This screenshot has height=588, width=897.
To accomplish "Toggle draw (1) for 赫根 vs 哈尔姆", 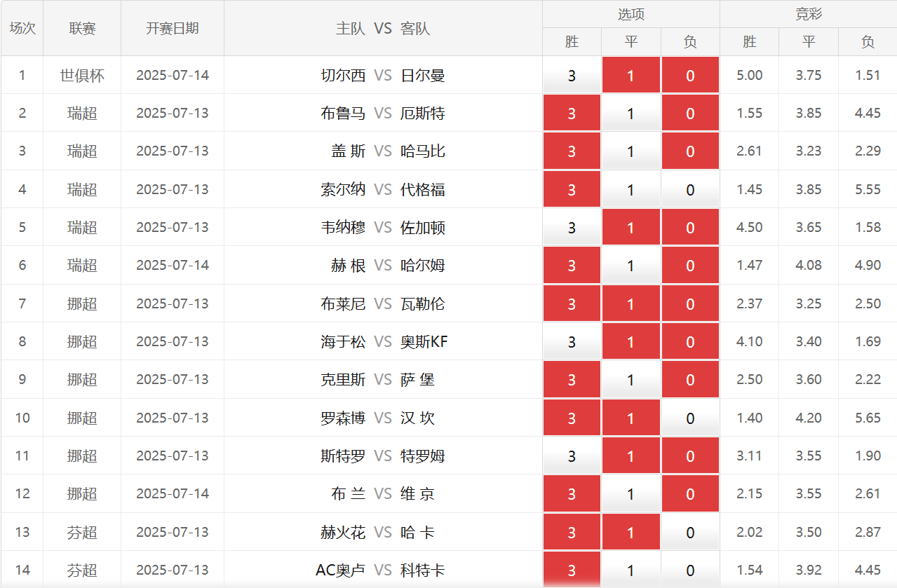I will coord(630,265).
